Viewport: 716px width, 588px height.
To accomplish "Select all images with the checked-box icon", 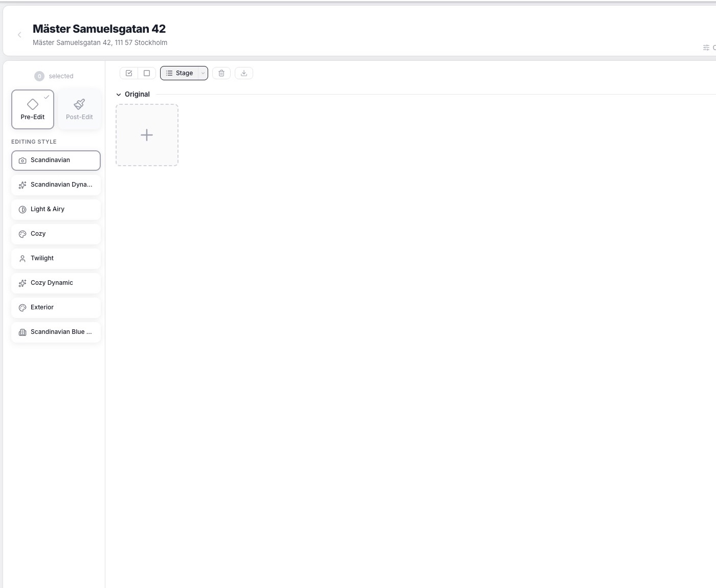I will coord(129,73).
